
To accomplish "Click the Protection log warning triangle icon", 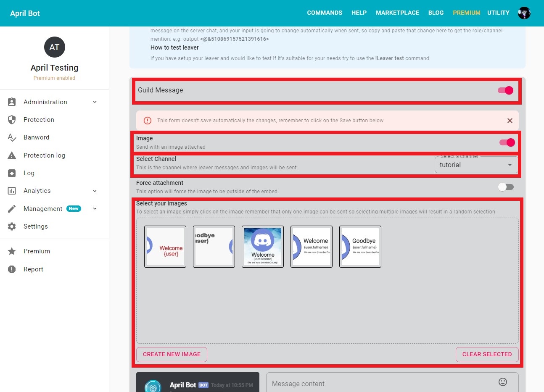I will (12, 155).
